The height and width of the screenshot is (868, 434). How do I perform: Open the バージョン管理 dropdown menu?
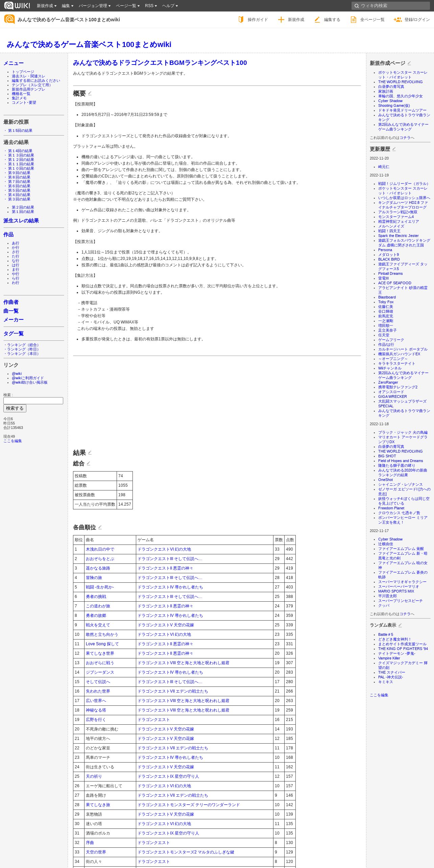pyautogui.click(x=94, y=6)
